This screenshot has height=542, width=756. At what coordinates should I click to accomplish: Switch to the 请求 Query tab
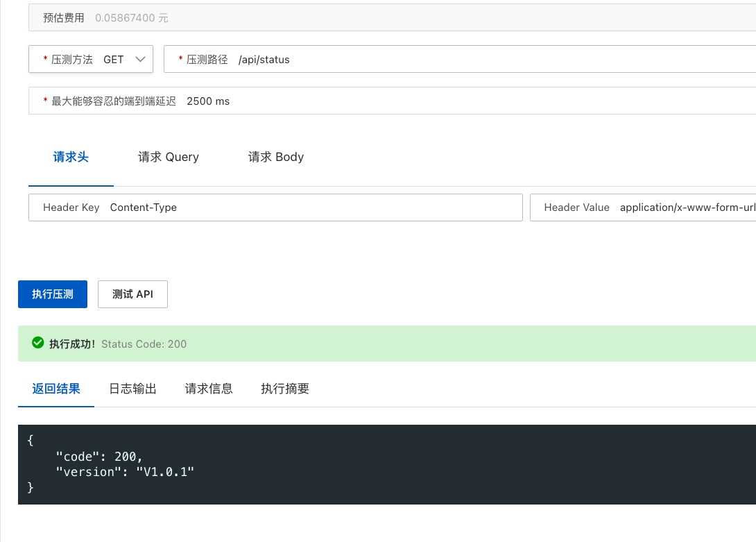click(x=169, y=158)
